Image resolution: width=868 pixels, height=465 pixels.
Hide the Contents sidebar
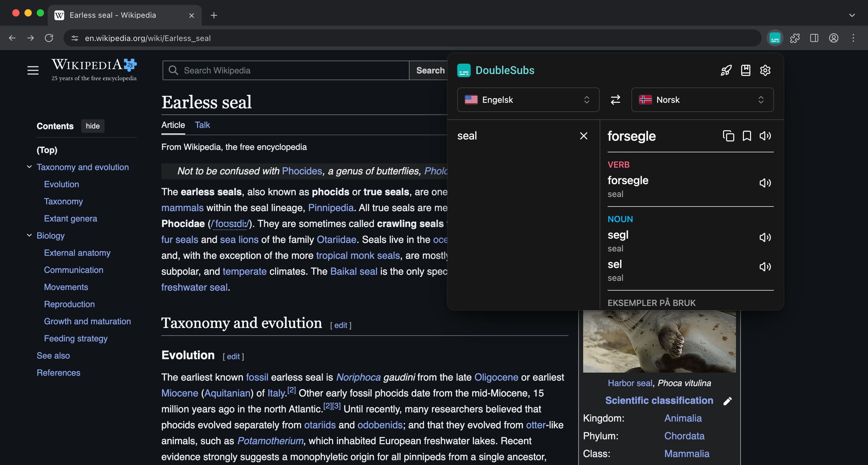(x=93, y=126)
